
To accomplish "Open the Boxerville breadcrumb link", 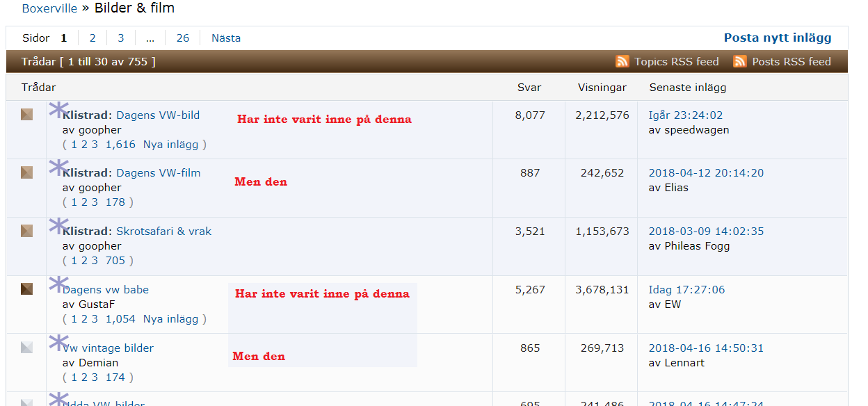I will tap(49, 8).
